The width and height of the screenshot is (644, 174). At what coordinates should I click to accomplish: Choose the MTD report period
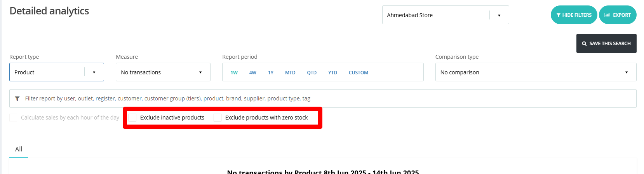(290, 73)
